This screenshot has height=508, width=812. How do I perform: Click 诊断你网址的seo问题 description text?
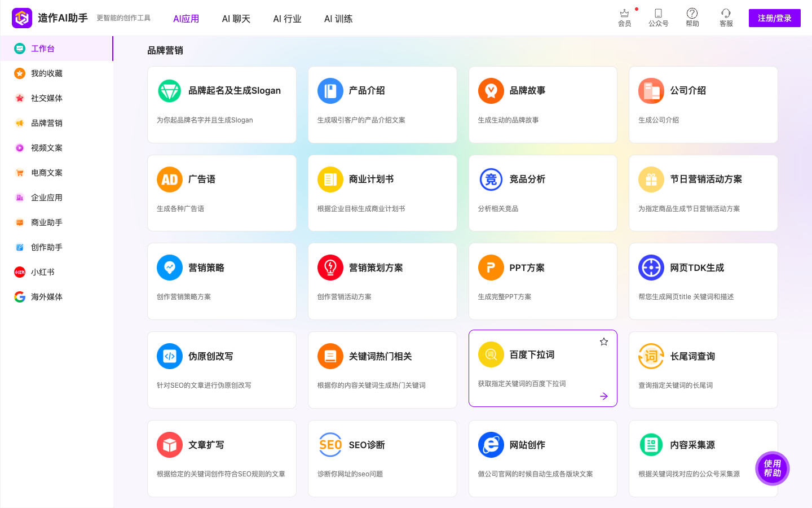(350, 474)
